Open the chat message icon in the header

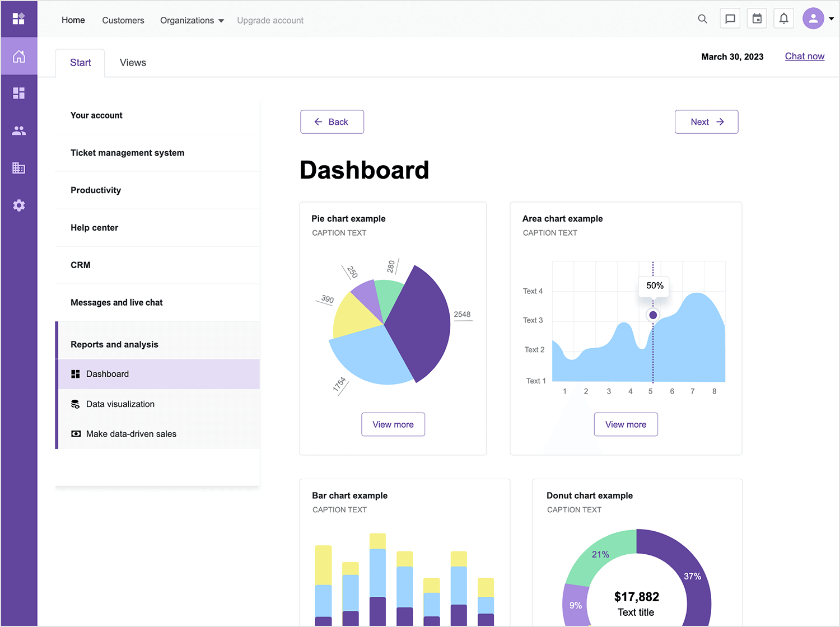click(730, 18)
